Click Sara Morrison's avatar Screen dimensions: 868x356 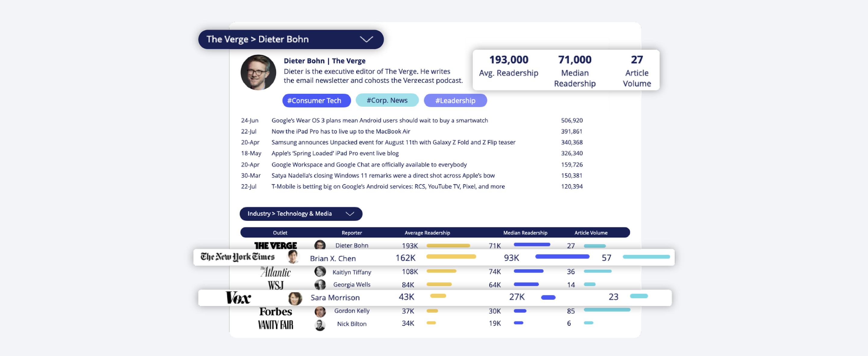tap(295, 298)
